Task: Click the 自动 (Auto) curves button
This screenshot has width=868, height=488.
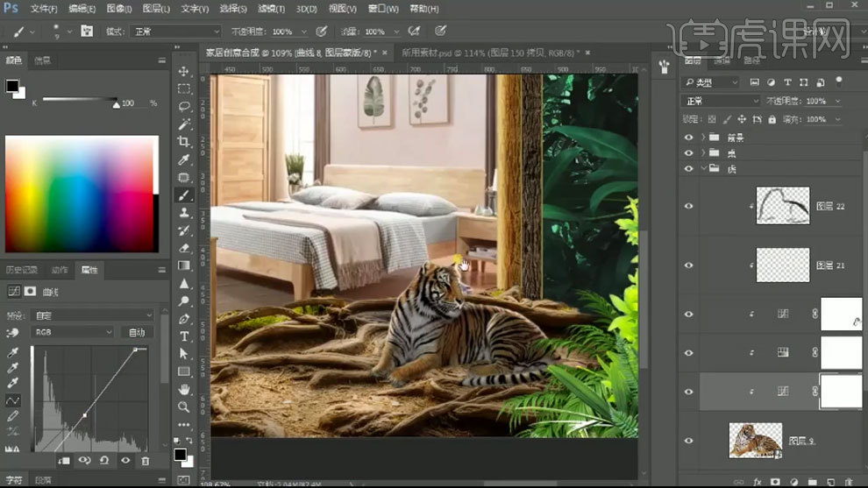Action: coord(137,333)
